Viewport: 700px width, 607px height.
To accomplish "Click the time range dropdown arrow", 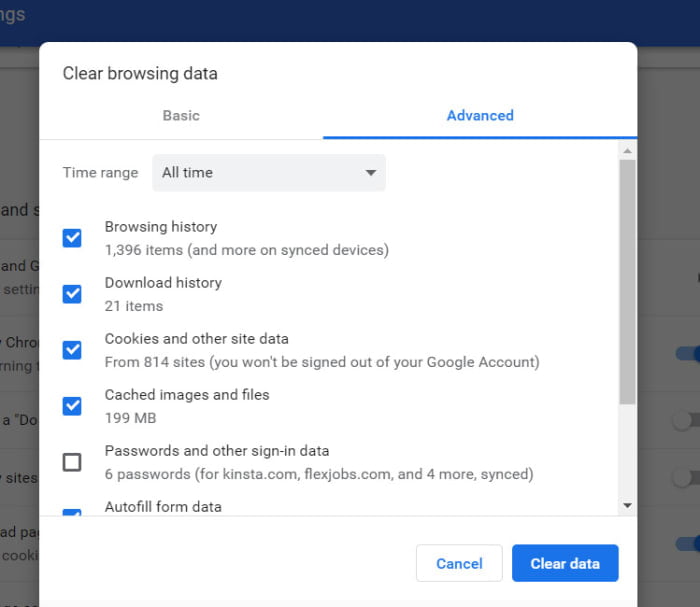I will [x=371, y=173].
